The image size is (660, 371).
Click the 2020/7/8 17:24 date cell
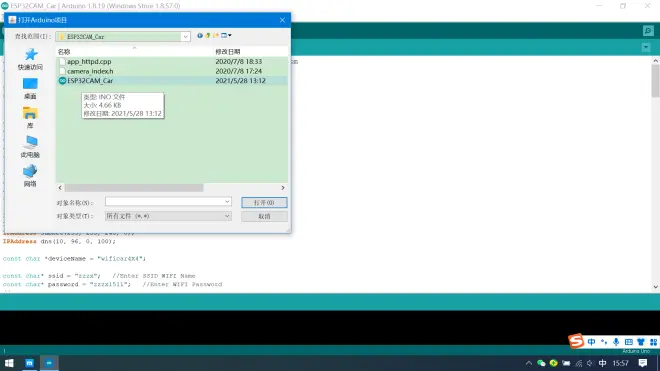click(x=239, y=71)
